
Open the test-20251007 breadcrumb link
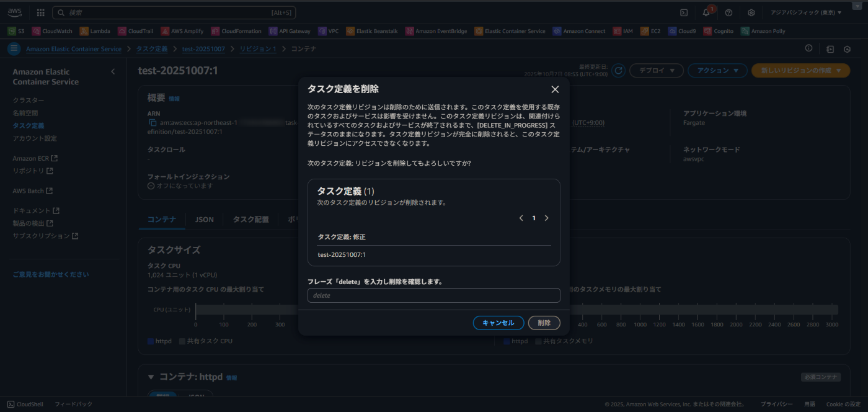pyautogui.click(x=203, y=48)
